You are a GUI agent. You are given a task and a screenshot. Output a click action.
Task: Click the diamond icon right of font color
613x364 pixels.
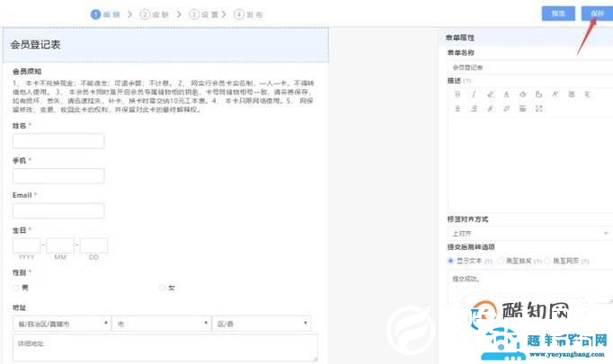pos(523,94)
